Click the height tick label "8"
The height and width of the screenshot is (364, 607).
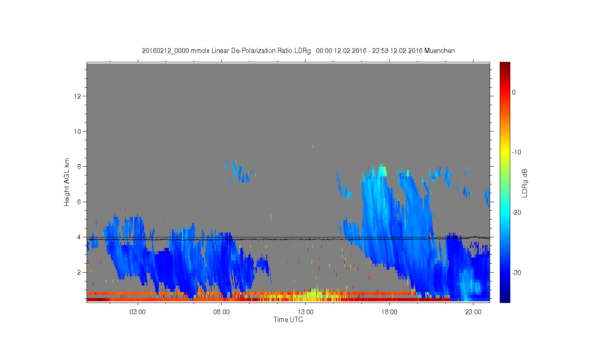(x=80, y=166)
